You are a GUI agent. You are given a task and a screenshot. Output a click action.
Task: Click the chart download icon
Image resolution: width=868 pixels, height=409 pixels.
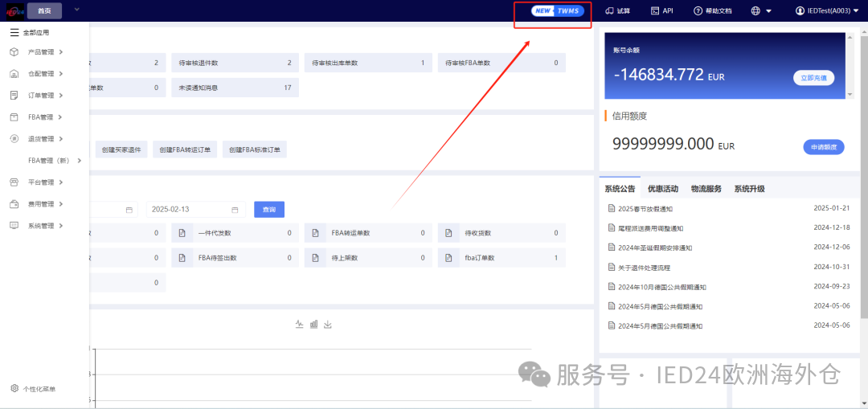pos(328,324)
